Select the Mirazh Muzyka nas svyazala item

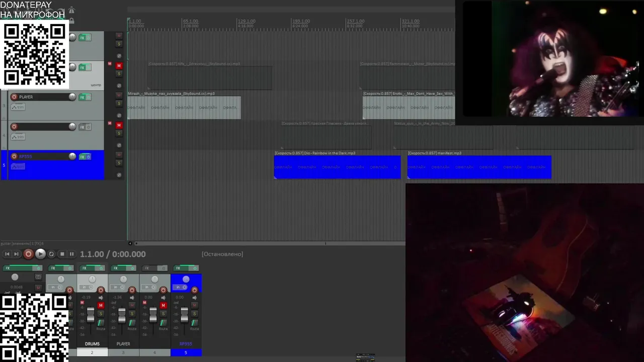tap(184, 108)
